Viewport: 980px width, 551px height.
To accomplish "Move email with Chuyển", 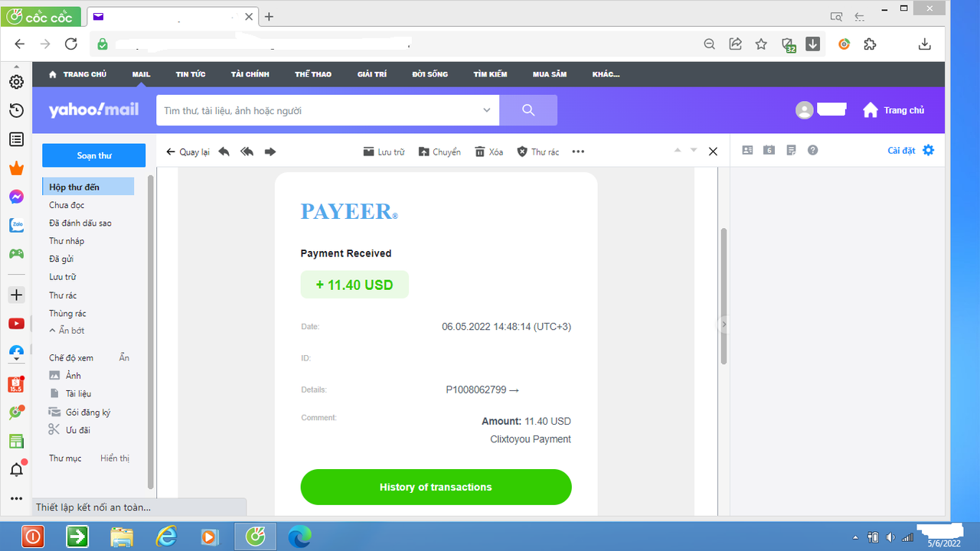I will point(439,152).
